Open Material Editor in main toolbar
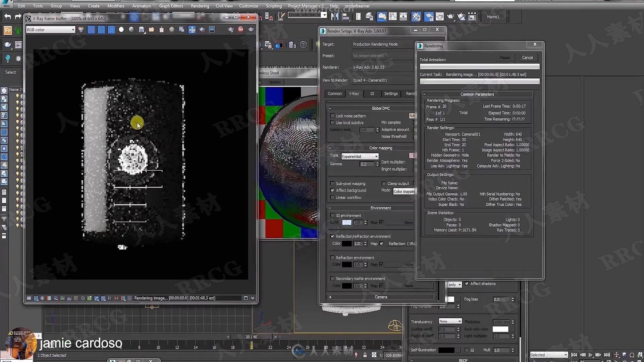Screen dimensions: 644x362 point(416,16)
